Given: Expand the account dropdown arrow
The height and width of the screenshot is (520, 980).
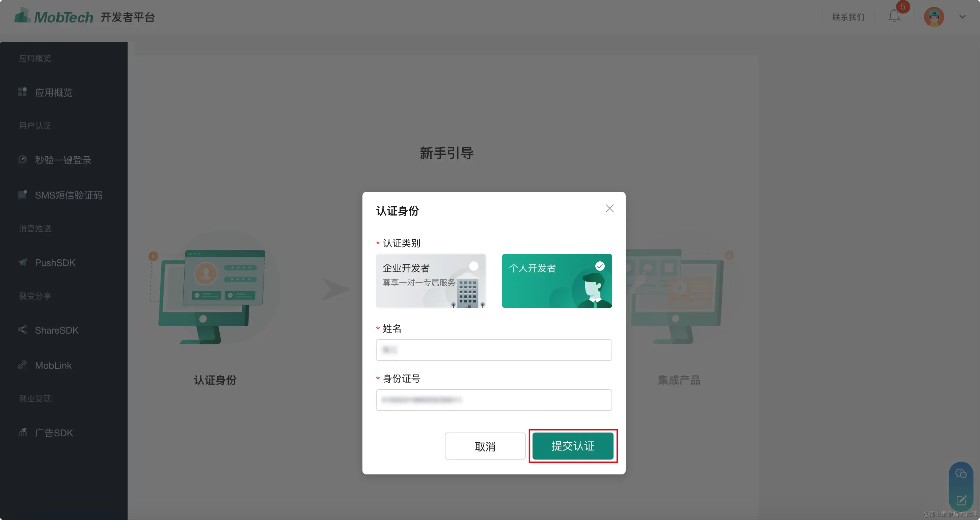Looking at the screenshot, I should tap(962, 17).
